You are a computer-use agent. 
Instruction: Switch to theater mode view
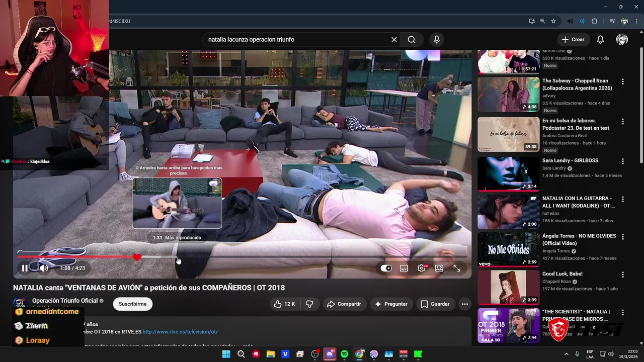[439, 268]
